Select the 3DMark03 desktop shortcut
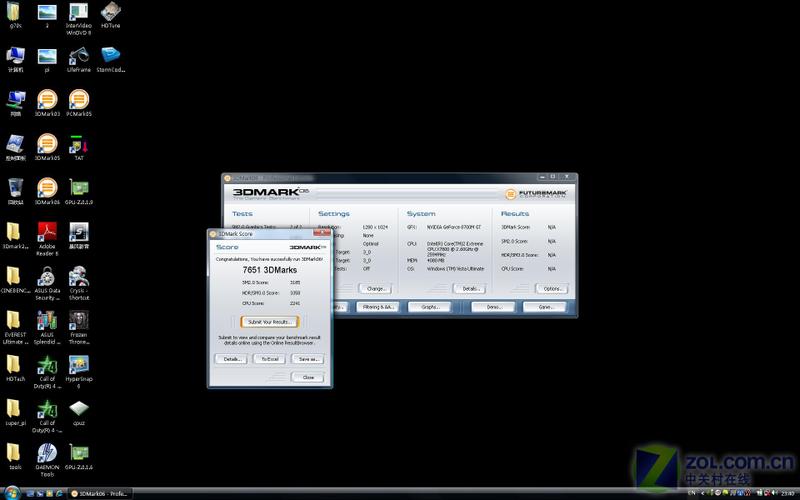This screenshot has height=500, width=800. (x=47, y=104)
